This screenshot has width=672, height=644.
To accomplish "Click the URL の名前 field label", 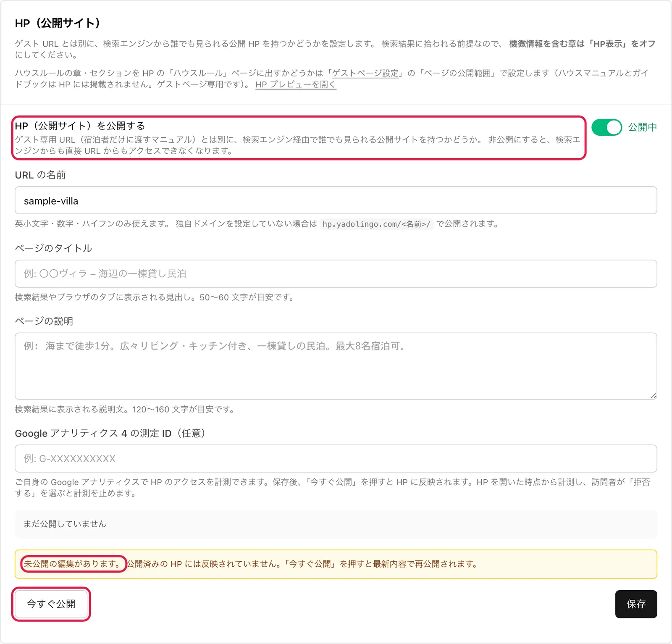I will point(40,175).
